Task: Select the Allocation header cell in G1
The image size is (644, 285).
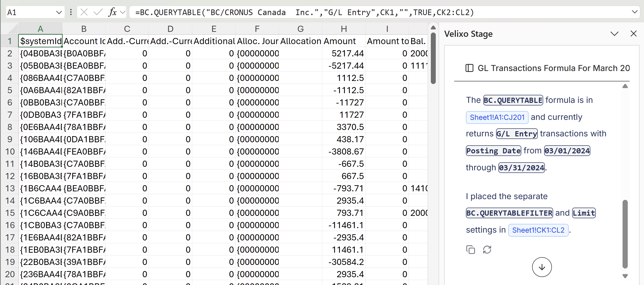Action: (x=301, y=41)
